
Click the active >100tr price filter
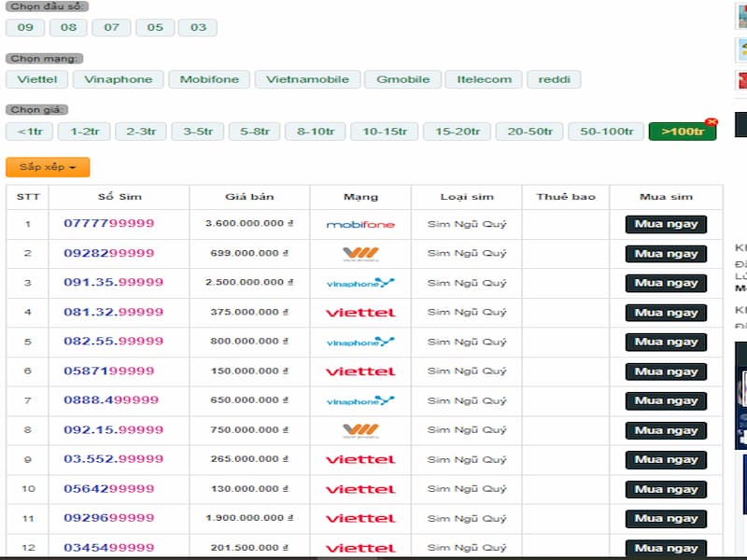pyautogui.click(x=683, y=132)
